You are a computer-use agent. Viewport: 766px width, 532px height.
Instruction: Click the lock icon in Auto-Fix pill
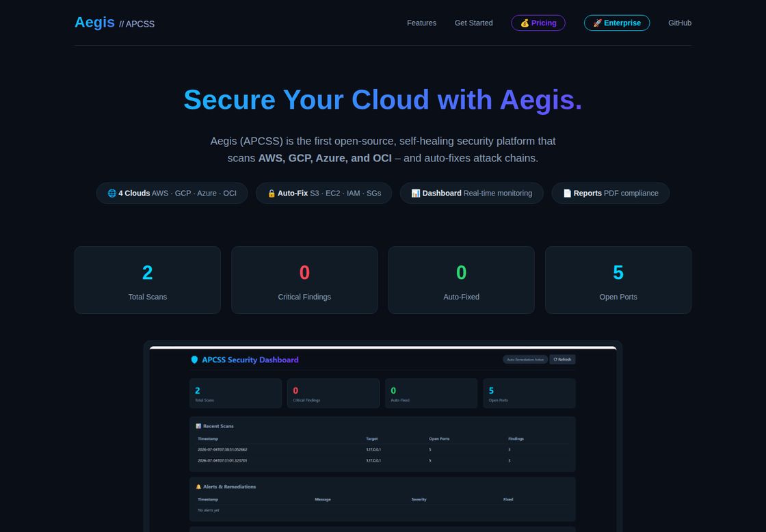click(x=272, y=194)
